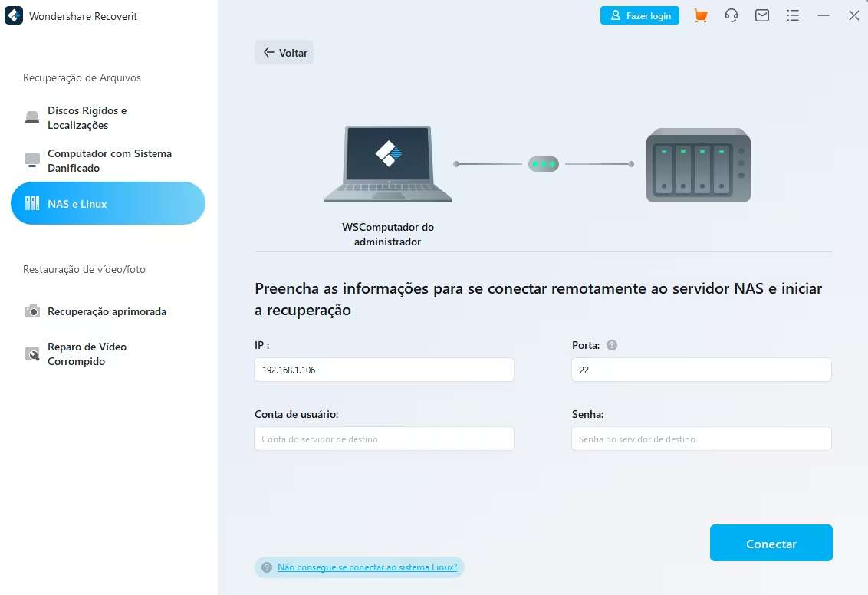The height and width of the screenshot is (595, 868).
Task: Select the NAS e Linux tab
Action: click(107, 204)
